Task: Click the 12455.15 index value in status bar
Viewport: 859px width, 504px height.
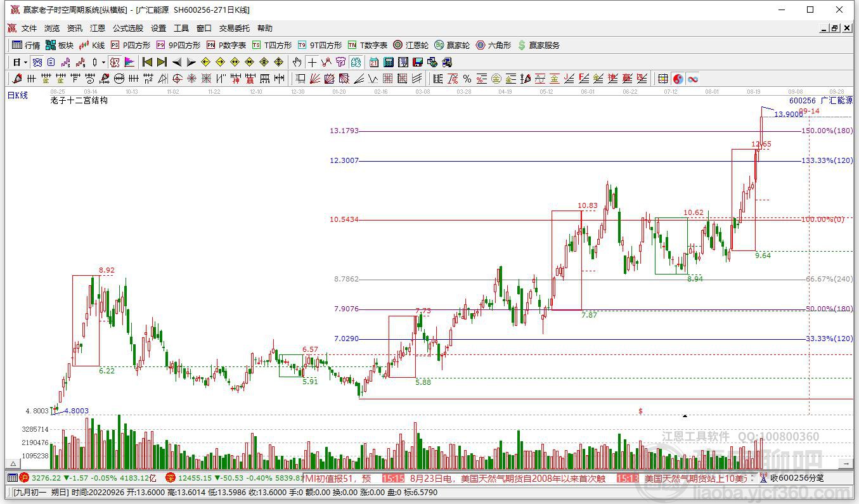Action: [x=195, y=477]
